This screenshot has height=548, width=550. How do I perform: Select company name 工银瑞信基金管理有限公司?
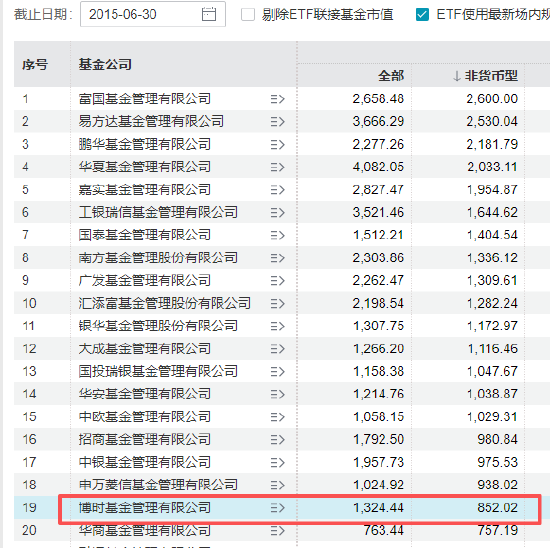[x=158, y=212]
